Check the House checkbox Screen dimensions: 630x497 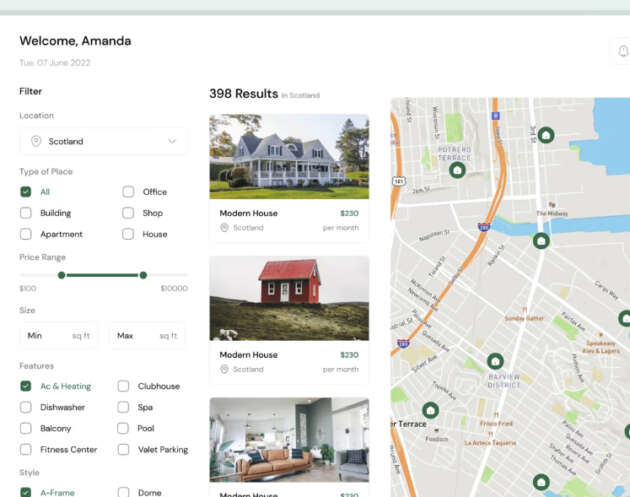[x=128, y=234]
